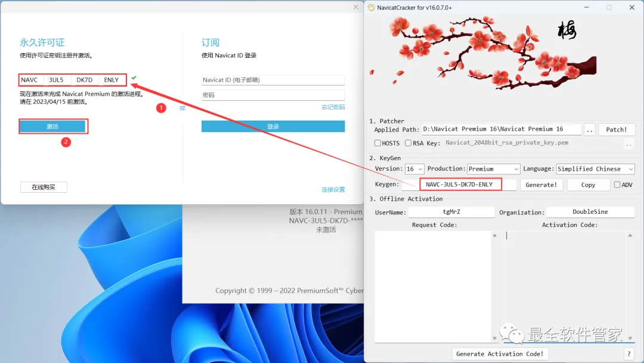Click the Patch! button
This screenshot has height=363, width=644.
point(617,130)
